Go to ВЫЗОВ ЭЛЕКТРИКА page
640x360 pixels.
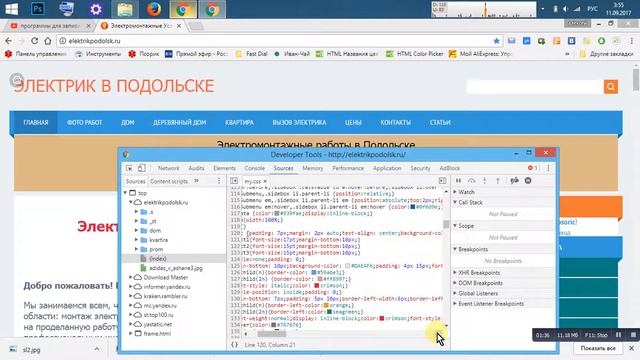tap(299, 122)
